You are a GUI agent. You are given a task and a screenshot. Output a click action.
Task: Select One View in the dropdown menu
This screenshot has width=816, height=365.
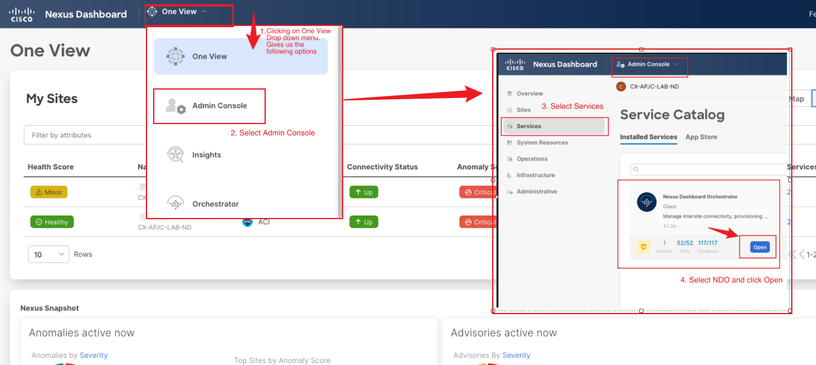pos(241,56)
